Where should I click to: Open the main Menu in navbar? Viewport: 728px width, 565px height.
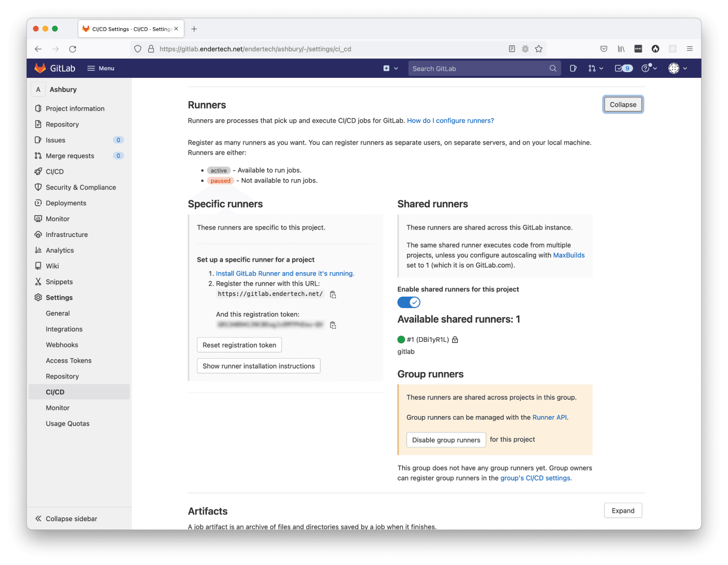tap(101, 68)
